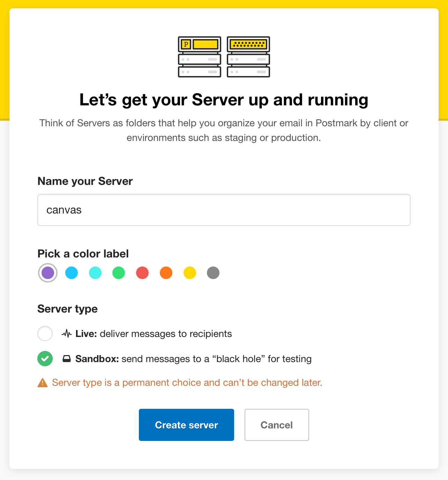448x480 pixels.
Task: Click the Live activity pulse icon
Action: pyautogui.click(x=66, y=333)
